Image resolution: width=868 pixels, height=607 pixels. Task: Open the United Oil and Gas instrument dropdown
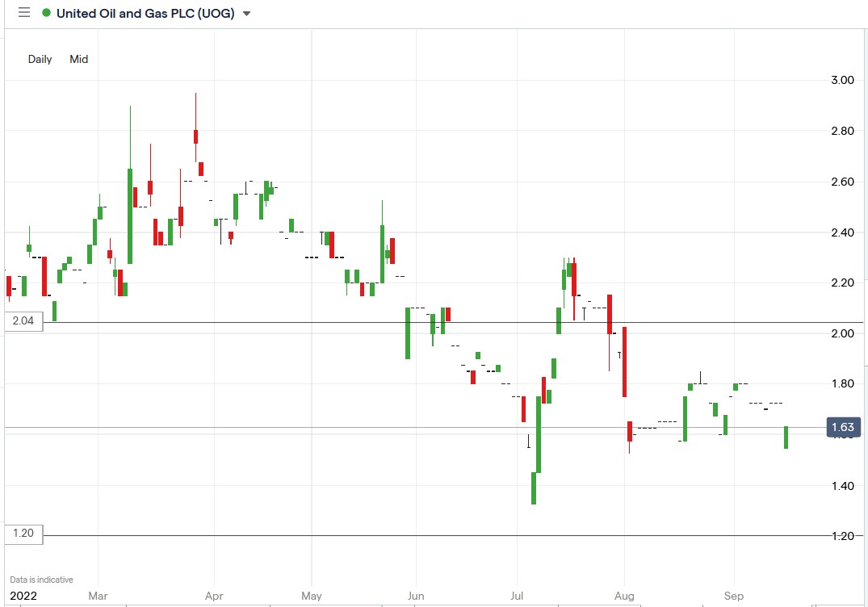[248, 13]
